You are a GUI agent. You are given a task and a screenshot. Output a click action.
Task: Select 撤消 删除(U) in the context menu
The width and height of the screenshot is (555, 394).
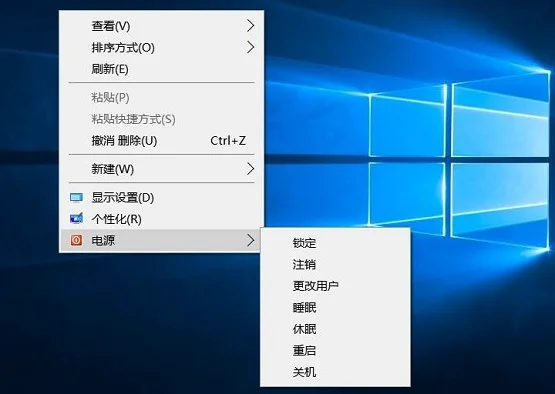(161, 141)
